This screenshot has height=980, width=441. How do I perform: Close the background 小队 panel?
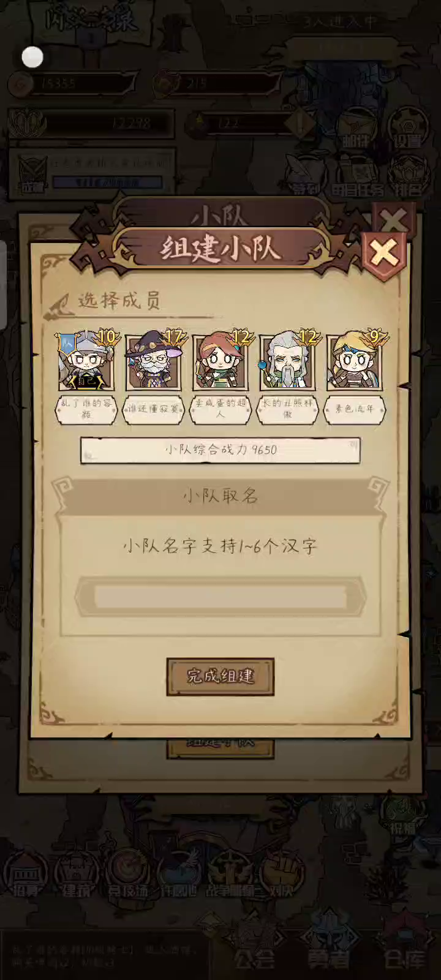394,219
